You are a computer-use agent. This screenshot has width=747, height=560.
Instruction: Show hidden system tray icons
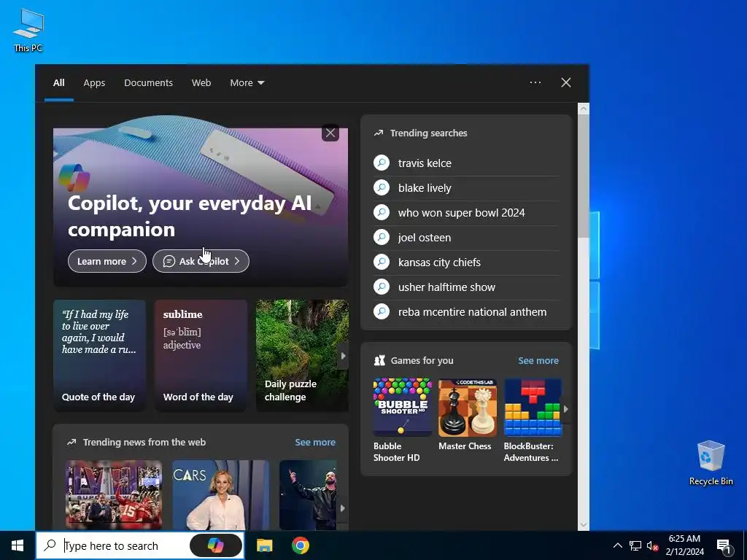[617, 545]
